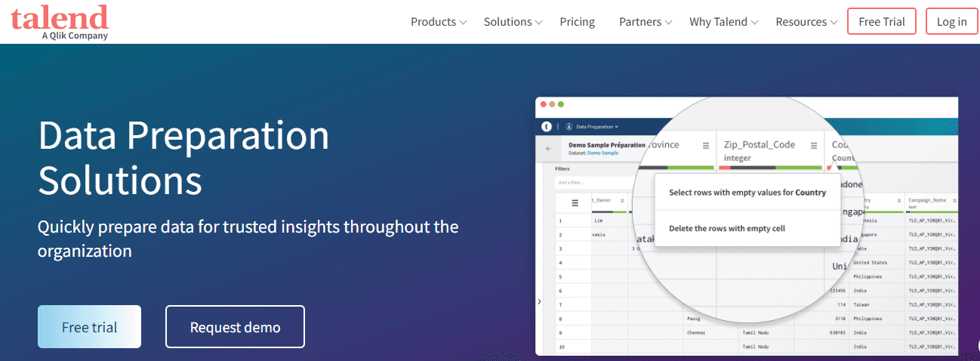980x361 pixels.
Task: Click the Zip_Postal_Code column title
Action: click(759, 145)
